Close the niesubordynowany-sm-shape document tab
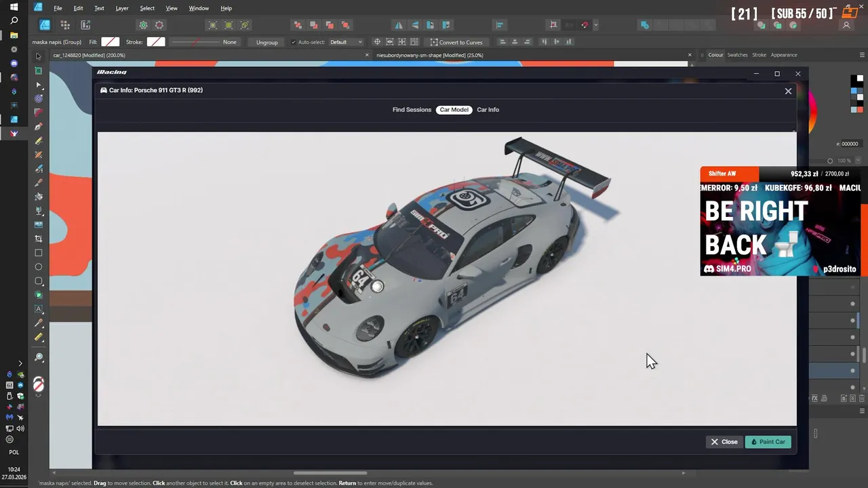The image size is (868, 488). (x=690, y=55)
